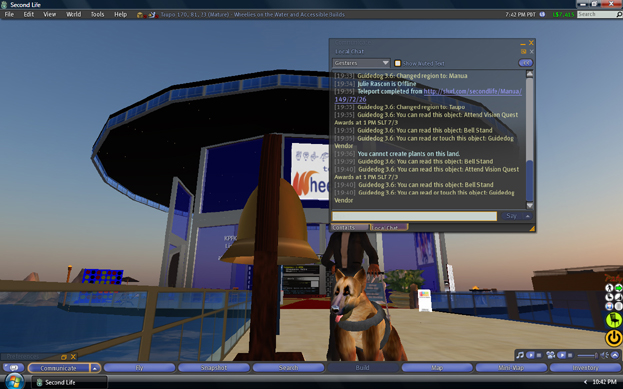623x389 pixels.
Task: Click the Search toolbar button
Action: pos(288,368)
